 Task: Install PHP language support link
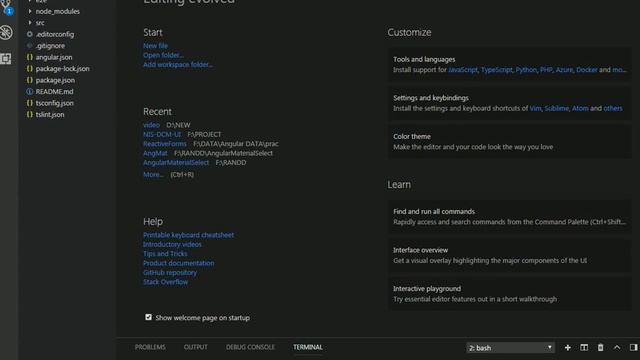coord(546,70)
